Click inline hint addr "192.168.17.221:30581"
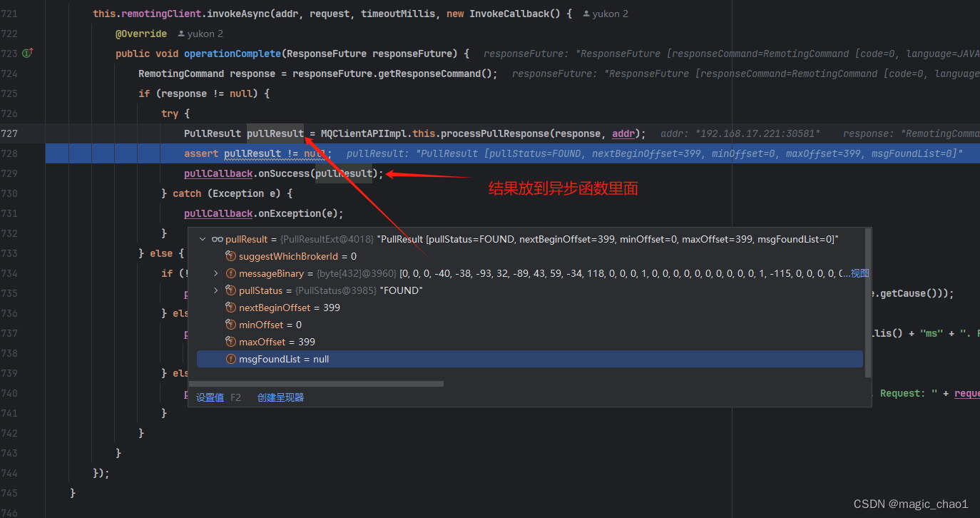 click(740, 133)
